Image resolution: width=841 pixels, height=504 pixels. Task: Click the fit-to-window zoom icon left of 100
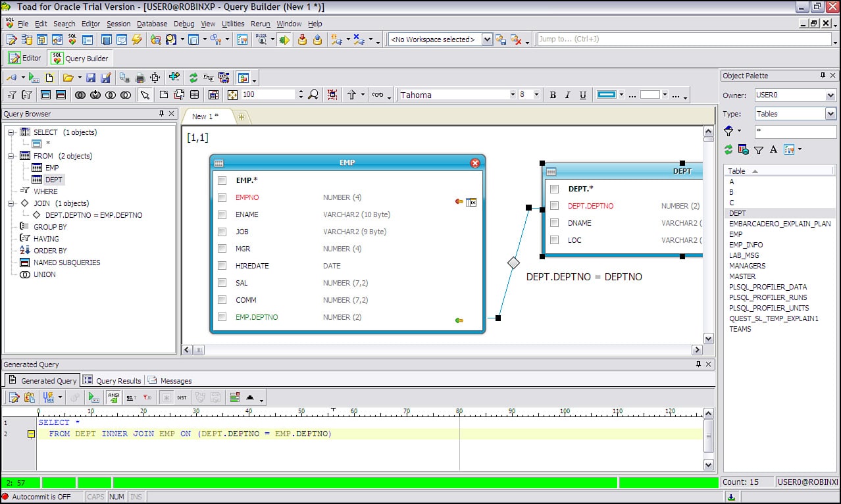pos(232,95)
